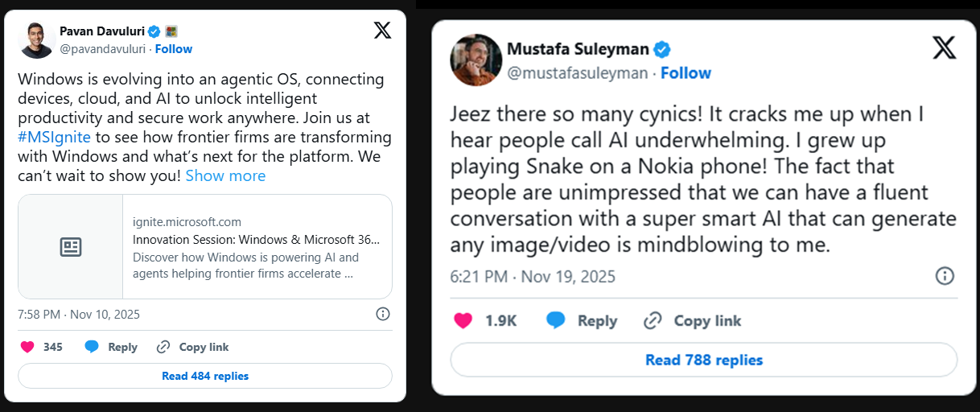Like Mustafa Suleyman's tweet with the heart icon
Screen dimensions: 980x412
(463, 320)
